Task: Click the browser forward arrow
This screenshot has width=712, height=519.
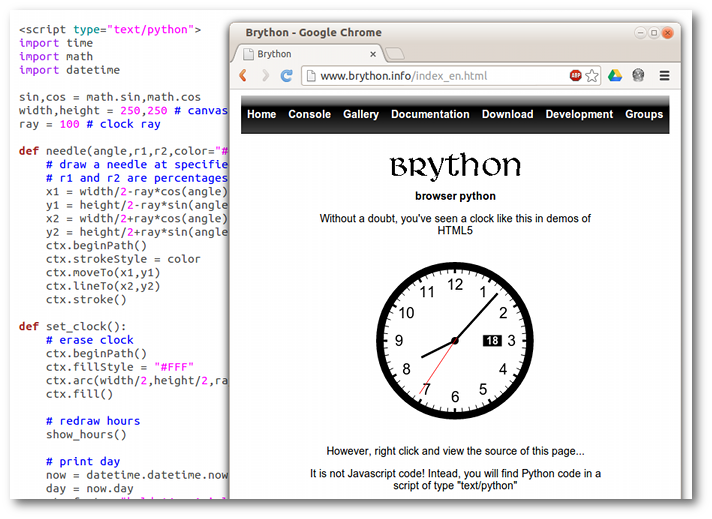Action: tap(265, 76)
